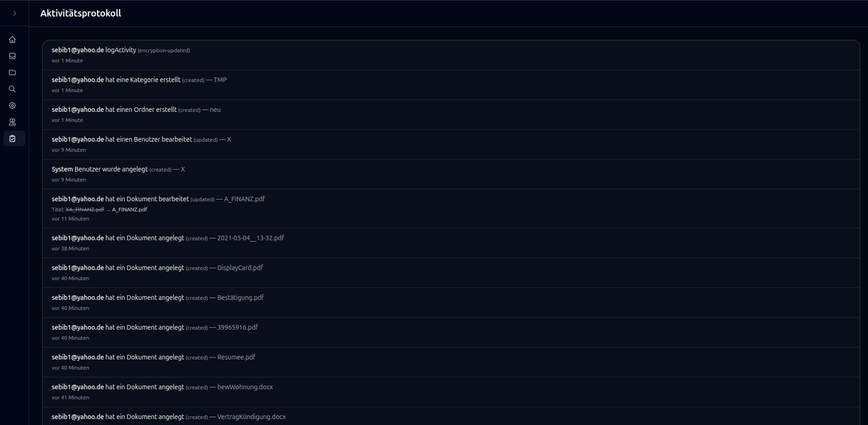This screenshot has width=868, height=425.
Task: Select the 39965916.pdf document entry
Action: click(451, 332)
